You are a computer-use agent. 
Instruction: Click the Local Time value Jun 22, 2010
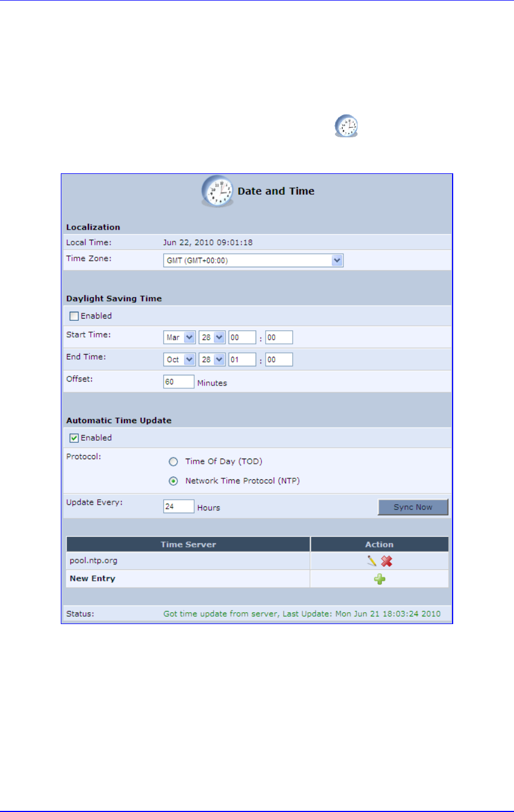point(208,243)
